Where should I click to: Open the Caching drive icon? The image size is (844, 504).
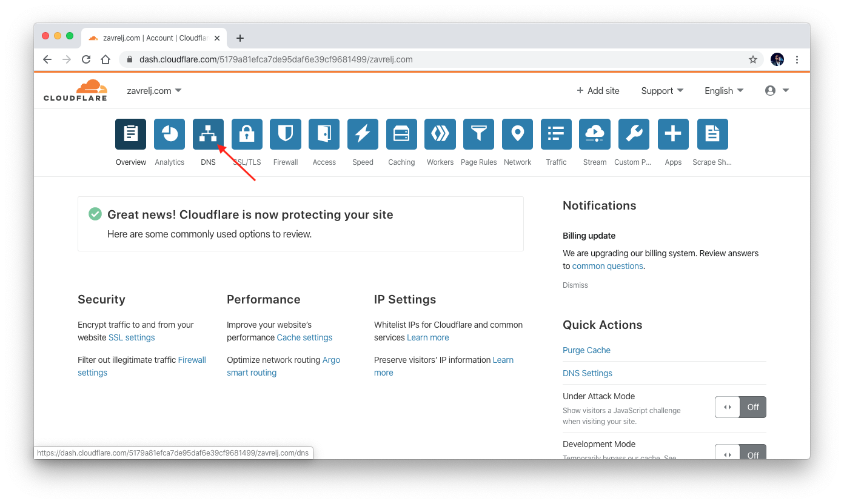(401, 134)
